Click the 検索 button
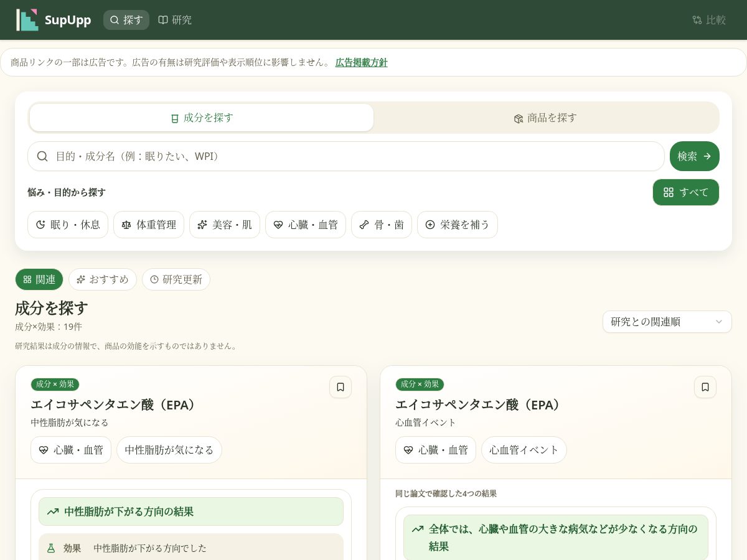Screen dimensions: 747x560 [x=695, y=156]
